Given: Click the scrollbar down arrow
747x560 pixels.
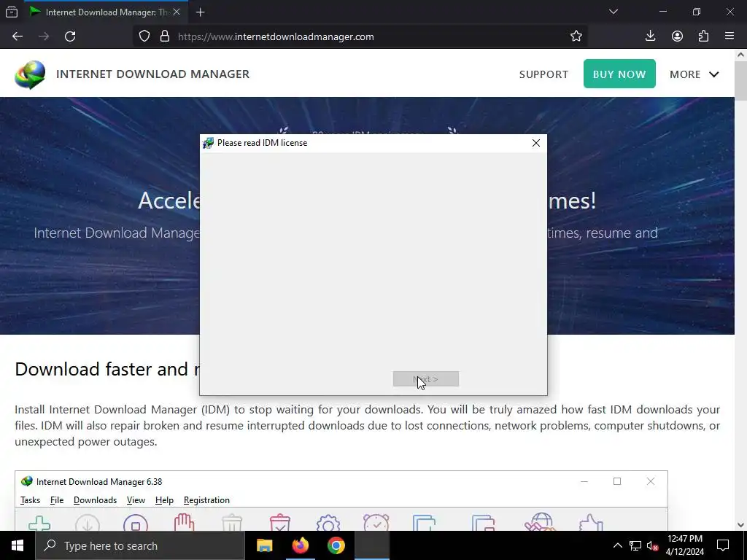Looking at the screenshot, I should click(x=741, y=525).
